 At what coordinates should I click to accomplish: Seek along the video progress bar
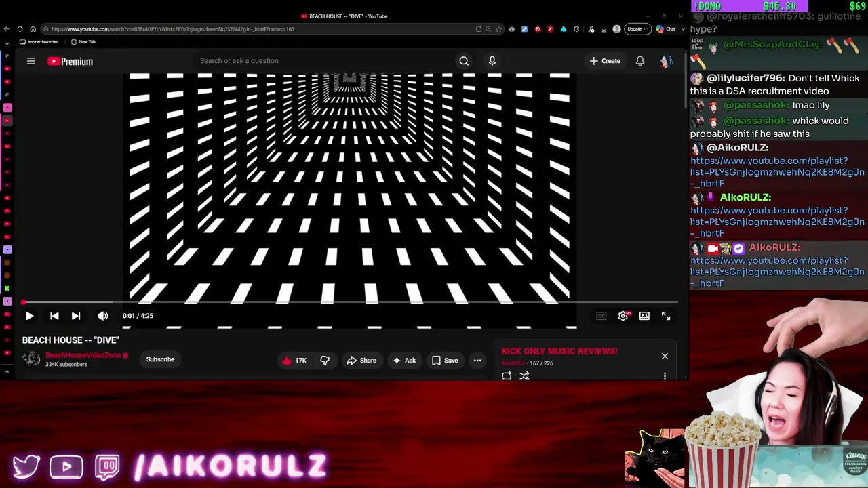point(350,302)
